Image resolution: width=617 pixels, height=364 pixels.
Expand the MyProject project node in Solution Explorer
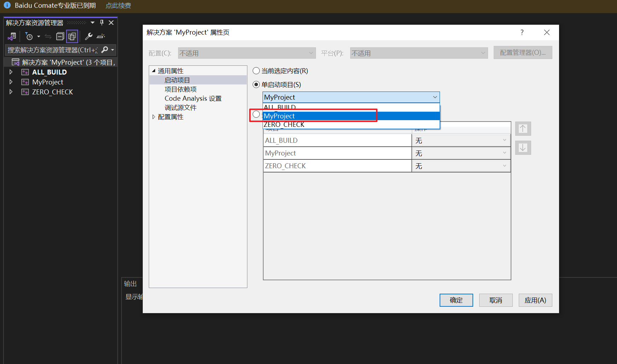coord(11,82)
